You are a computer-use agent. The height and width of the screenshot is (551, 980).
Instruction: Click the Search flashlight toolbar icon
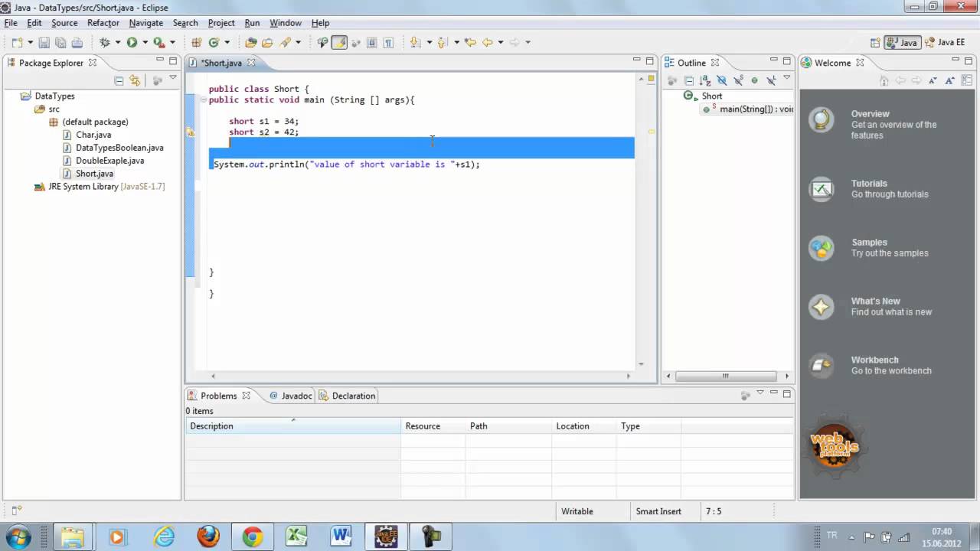286,43
